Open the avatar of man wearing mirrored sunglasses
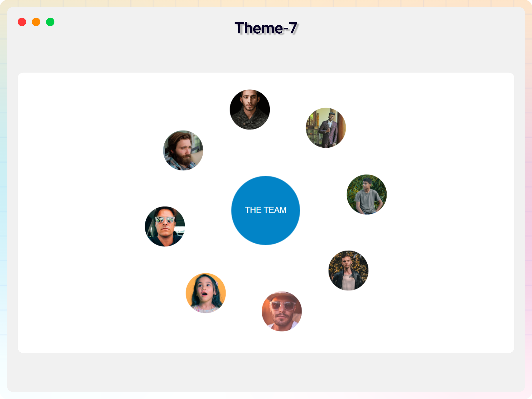 coord(165,226)
